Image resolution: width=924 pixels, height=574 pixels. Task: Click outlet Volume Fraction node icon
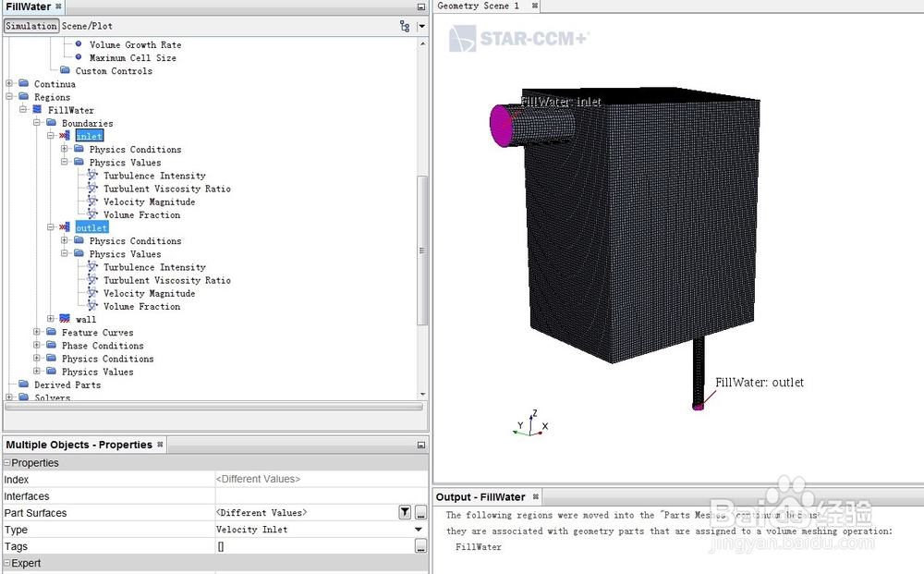92,306
